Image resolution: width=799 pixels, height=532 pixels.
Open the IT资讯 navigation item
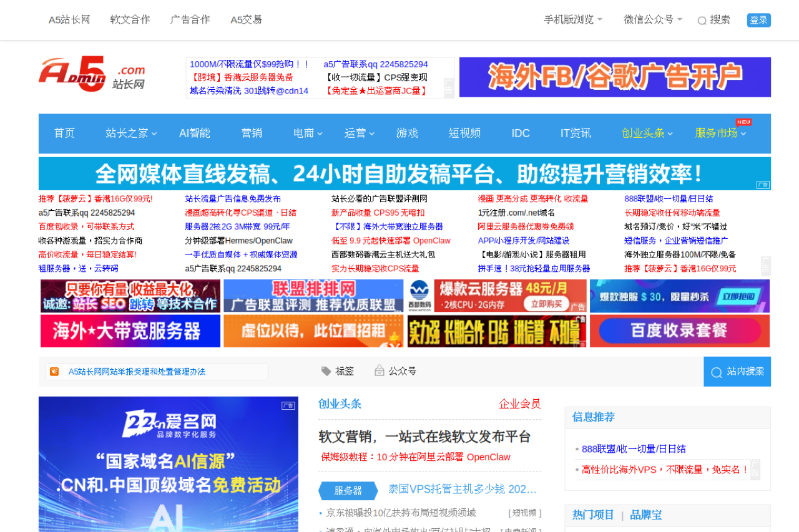coord(576,133)
